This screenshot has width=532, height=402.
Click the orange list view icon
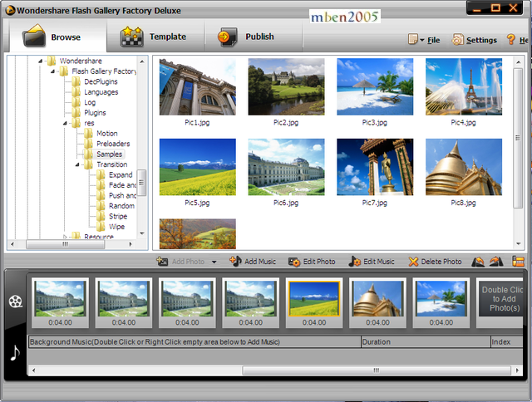(518, 262)
